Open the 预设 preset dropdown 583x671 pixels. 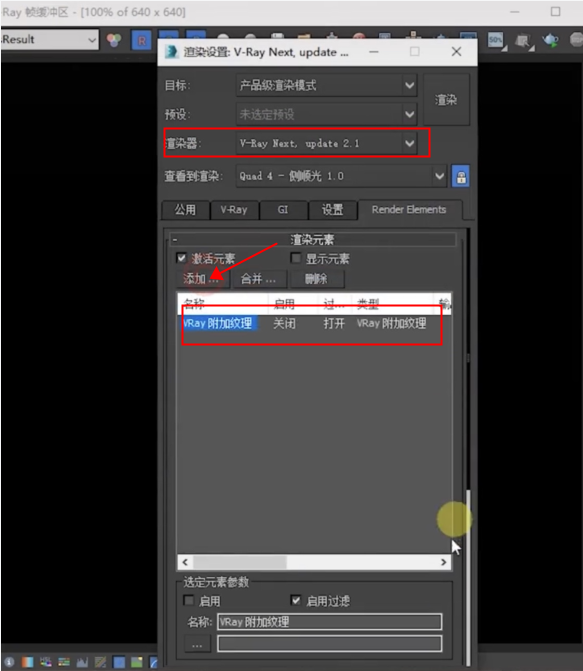click(x=326, y=114)
